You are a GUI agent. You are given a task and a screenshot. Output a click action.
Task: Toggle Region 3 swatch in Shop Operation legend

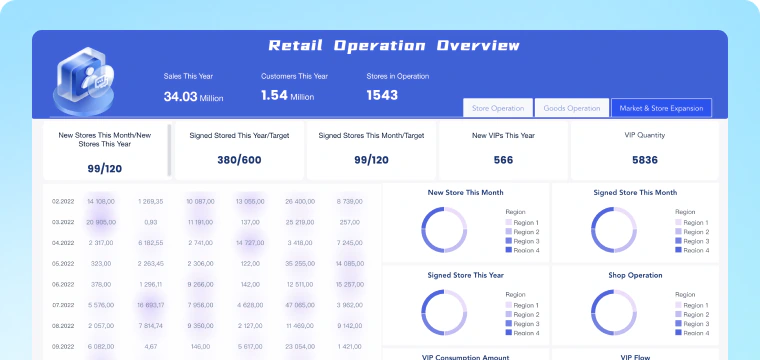(x=678, y=324)
